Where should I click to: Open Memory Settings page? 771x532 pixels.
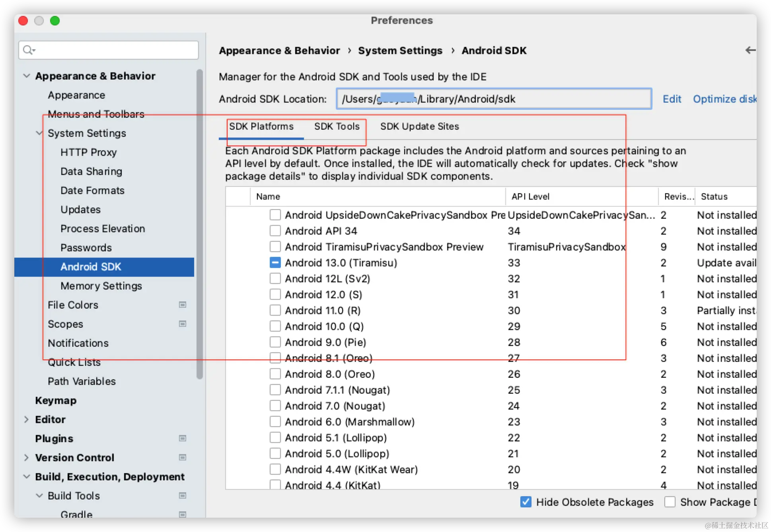tap(101, 286)
